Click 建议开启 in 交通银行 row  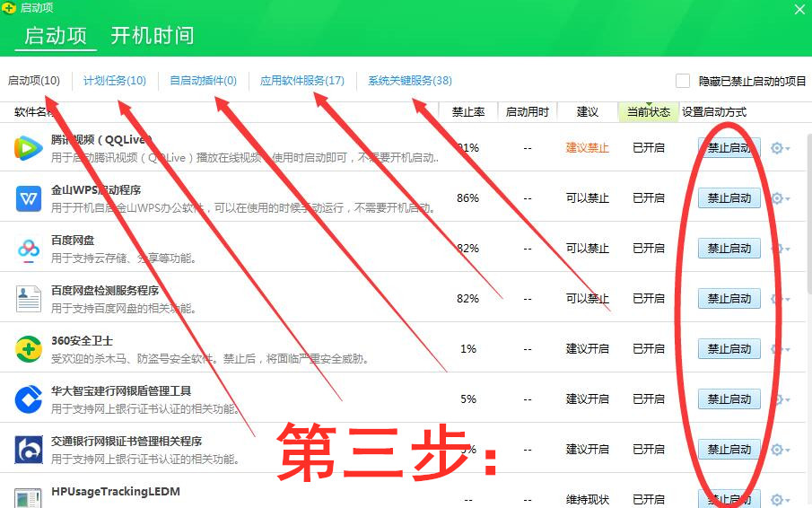point(588,450)
